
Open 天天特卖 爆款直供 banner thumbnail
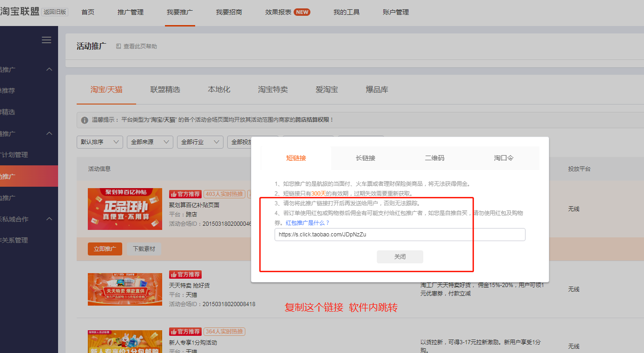click(125, 289)
